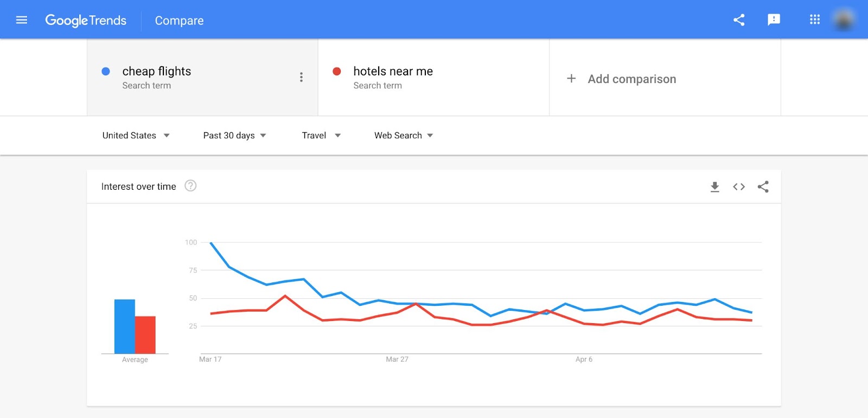Click the Add comparison button
868x418 pixels.
tap(622, 79)
